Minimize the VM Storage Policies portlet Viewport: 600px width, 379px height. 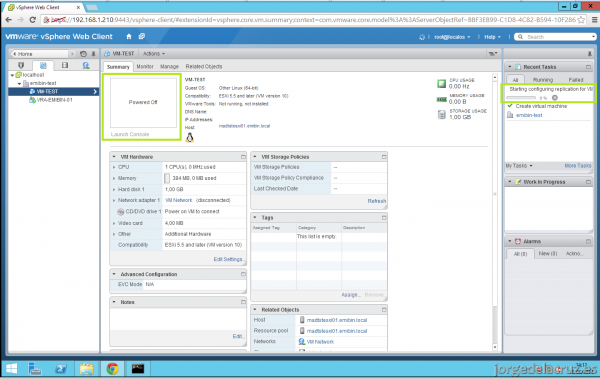pos(384,157)
